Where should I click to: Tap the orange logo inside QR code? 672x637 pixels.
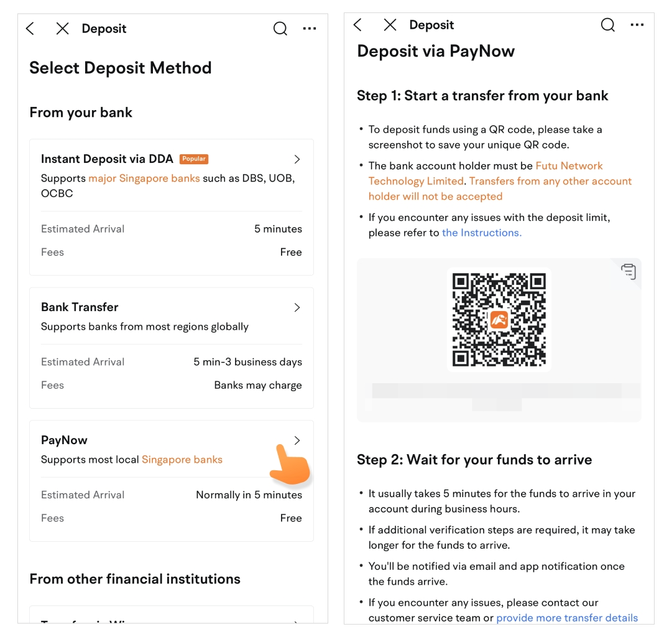pos(499,320)
